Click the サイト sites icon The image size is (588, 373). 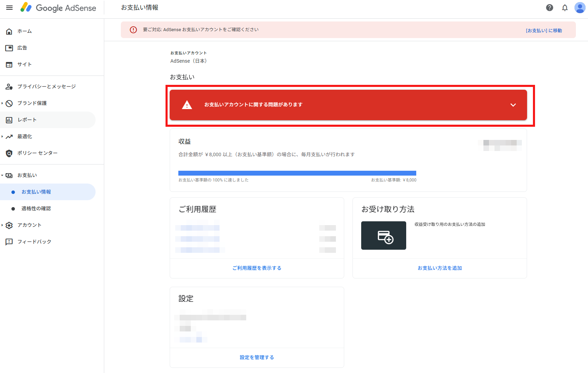[9, 65]
